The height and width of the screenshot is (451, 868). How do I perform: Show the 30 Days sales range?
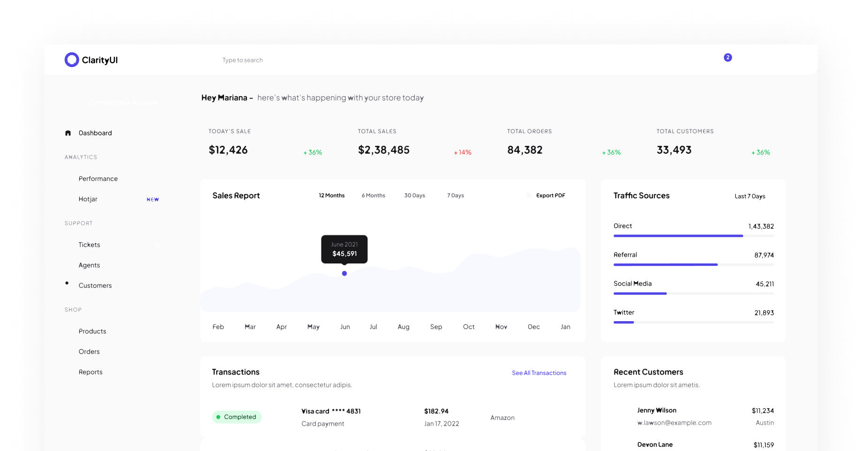pyautogui.click(x=414, y=195)
